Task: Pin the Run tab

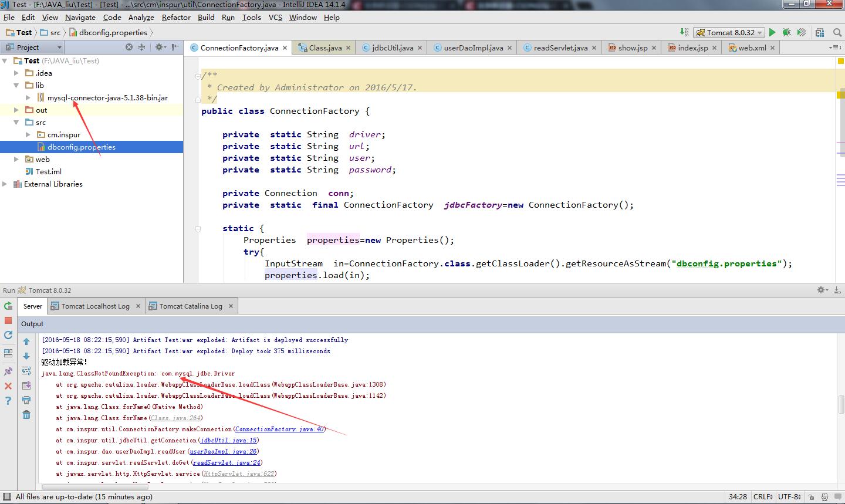Action: (x=8, y=371)
